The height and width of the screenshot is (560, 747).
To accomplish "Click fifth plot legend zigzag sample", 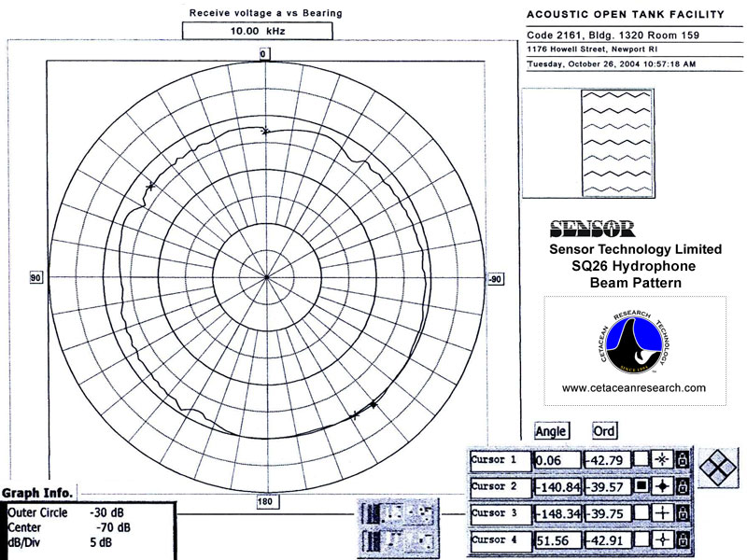I will pos(617,158).
